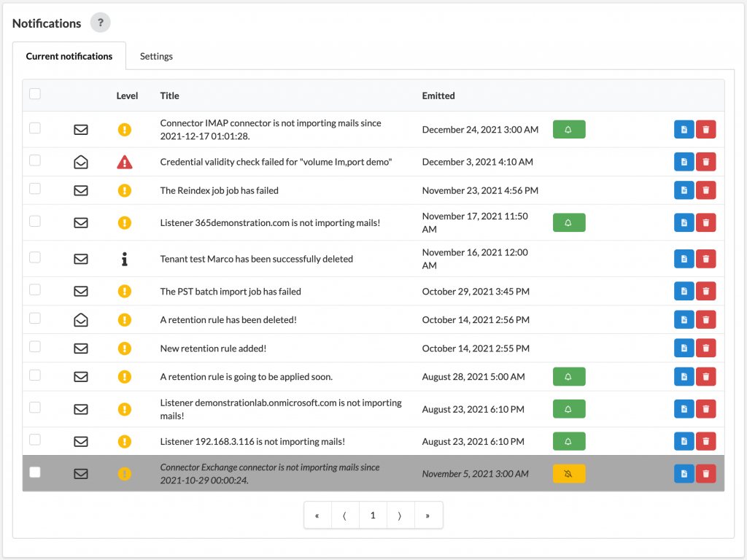Delete the Tenant test Marco notification

(705, 259)
